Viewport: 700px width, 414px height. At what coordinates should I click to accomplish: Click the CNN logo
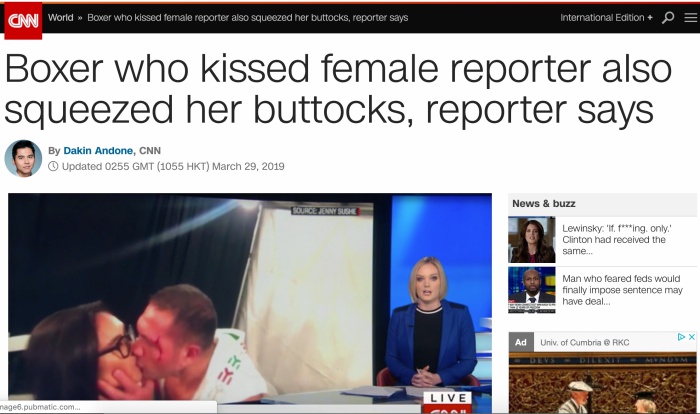(x=23, y=21)
